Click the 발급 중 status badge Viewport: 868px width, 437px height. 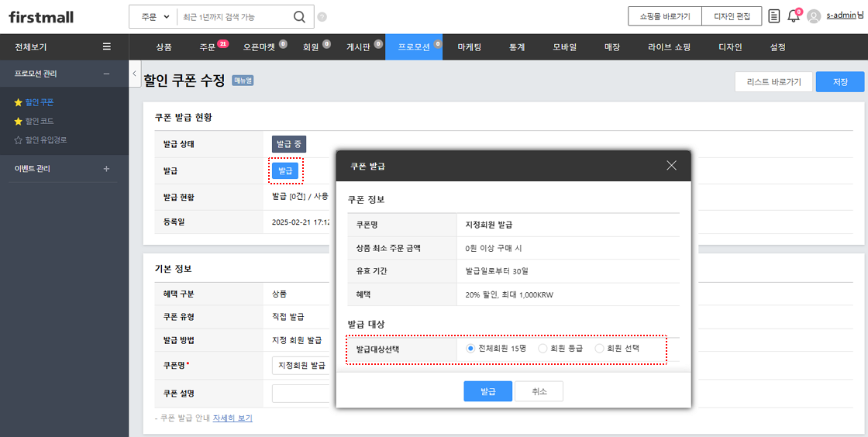(x=289, y=144)
